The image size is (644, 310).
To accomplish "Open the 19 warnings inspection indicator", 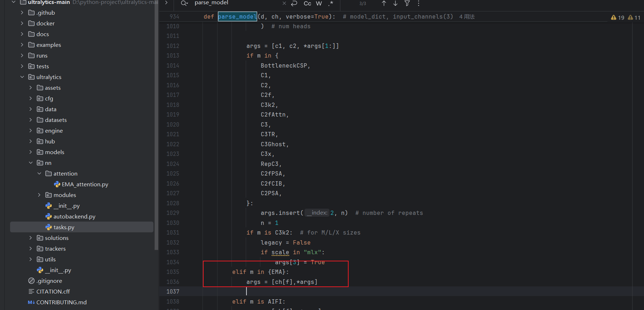I will [x=618, y=18].
